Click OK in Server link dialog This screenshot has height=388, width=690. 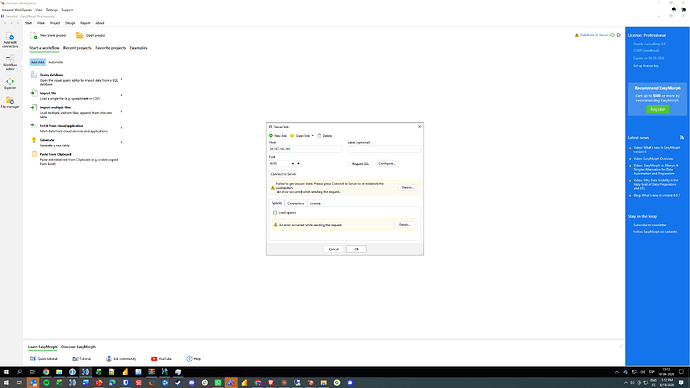point(356,249)
